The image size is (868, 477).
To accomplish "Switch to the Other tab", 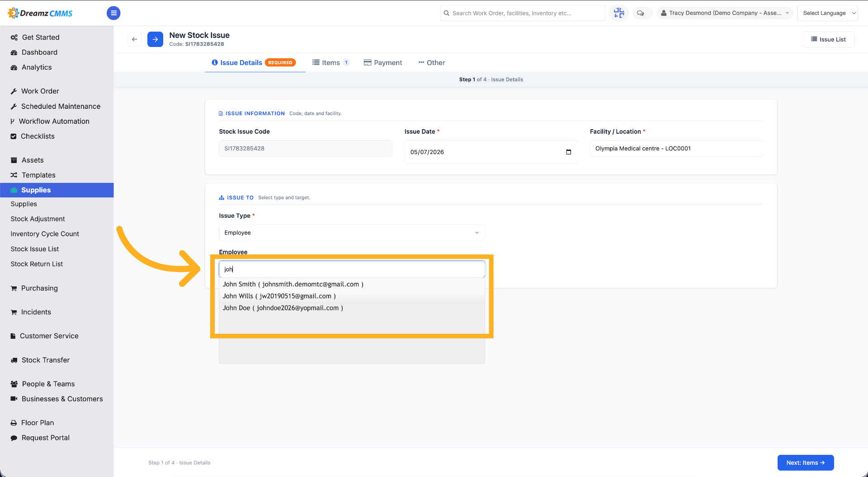I will 432,62.
